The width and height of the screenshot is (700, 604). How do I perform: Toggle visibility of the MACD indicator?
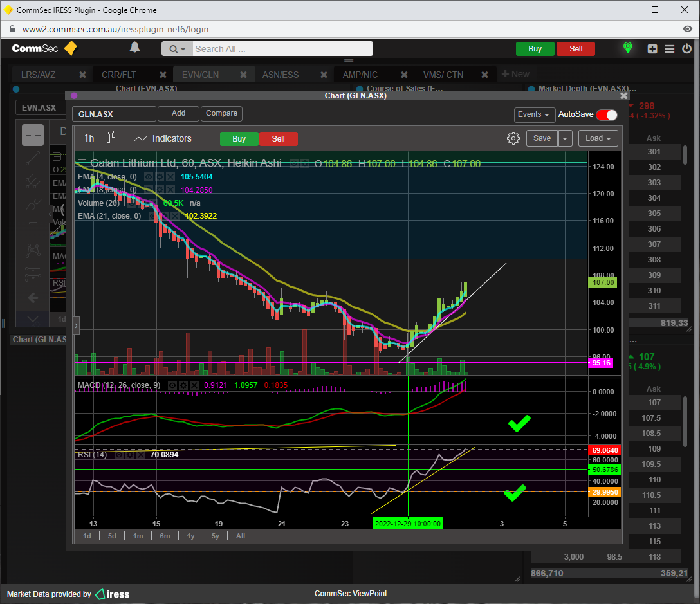pos(172,385)
